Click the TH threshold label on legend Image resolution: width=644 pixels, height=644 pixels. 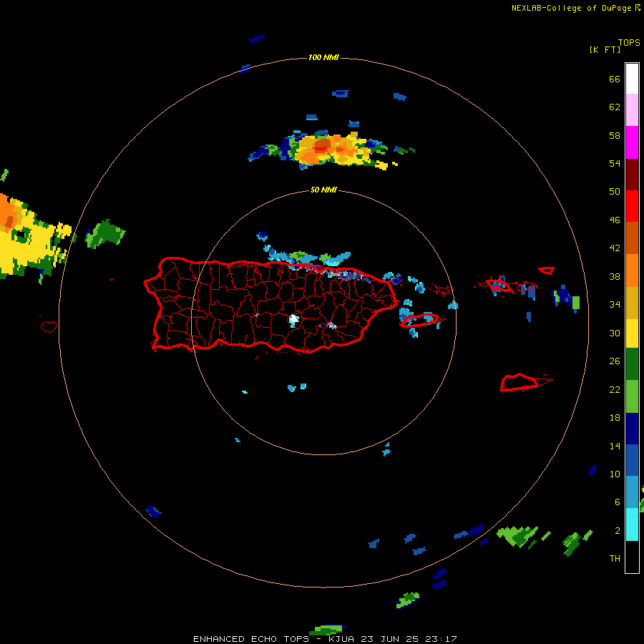615,559
